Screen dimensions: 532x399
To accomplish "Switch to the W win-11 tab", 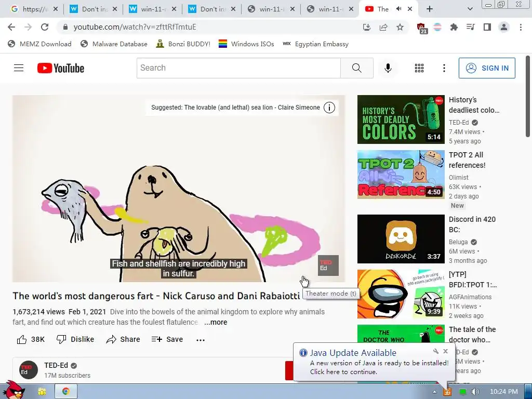I will point(152,9).
